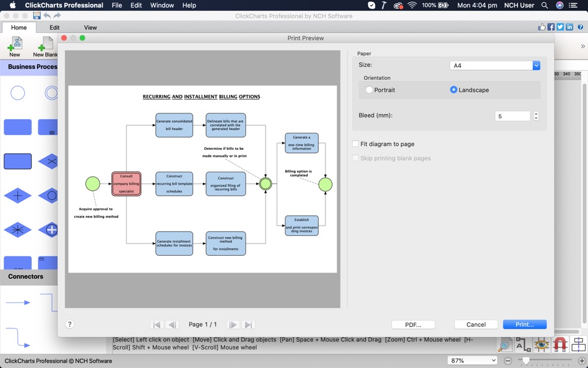Click the connector label text icon
The height and width of the screenshot is (368, 588).
coord(523,344)
